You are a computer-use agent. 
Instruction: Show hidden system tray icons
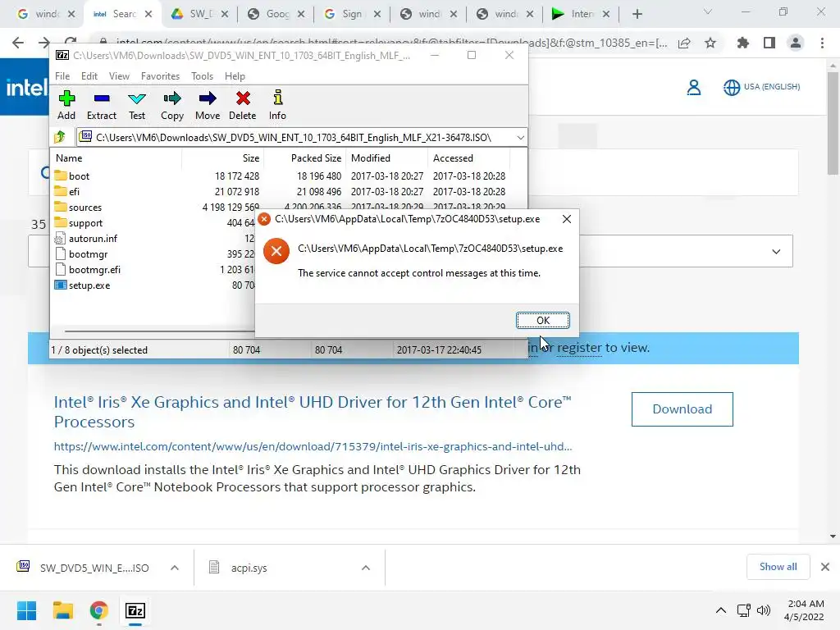(x=721, y=610)
